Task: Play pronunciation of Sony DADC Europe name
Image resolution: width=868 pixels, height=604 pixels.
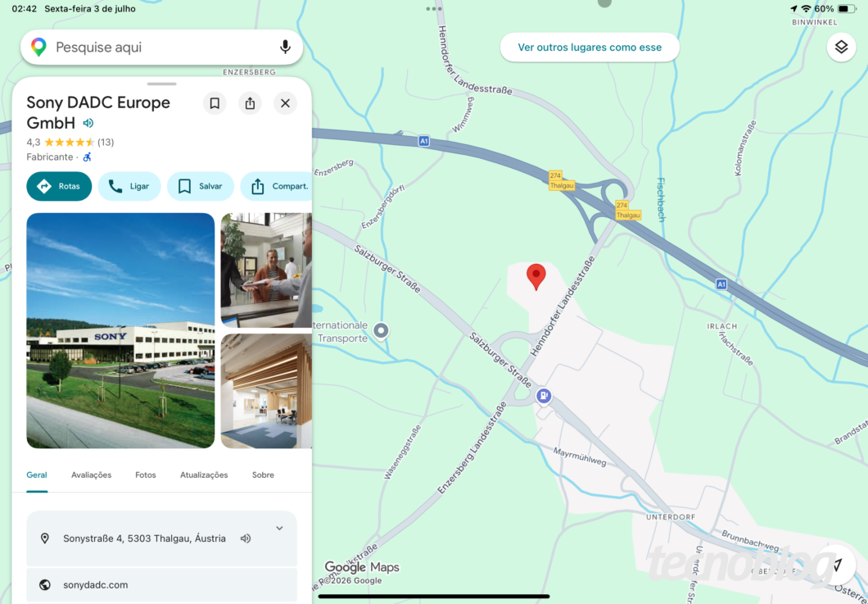Action: [88, 122]
